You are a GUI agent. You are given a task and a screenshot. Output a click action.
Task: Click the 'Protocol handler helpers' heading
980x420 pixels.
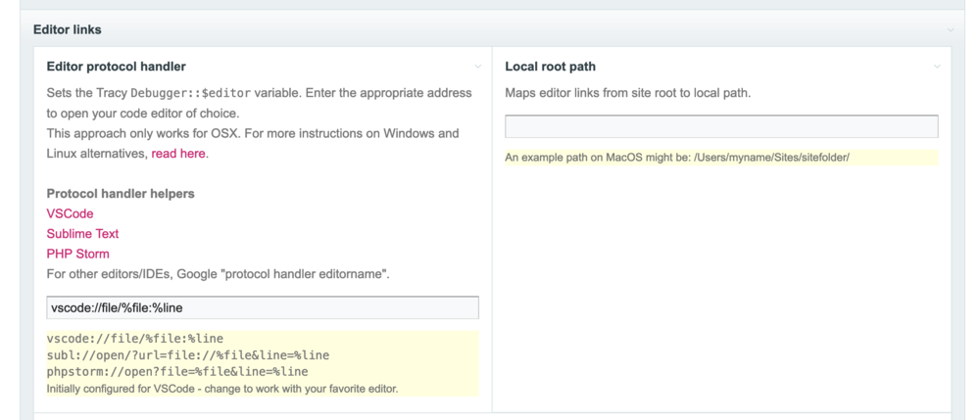pos(121,194)
